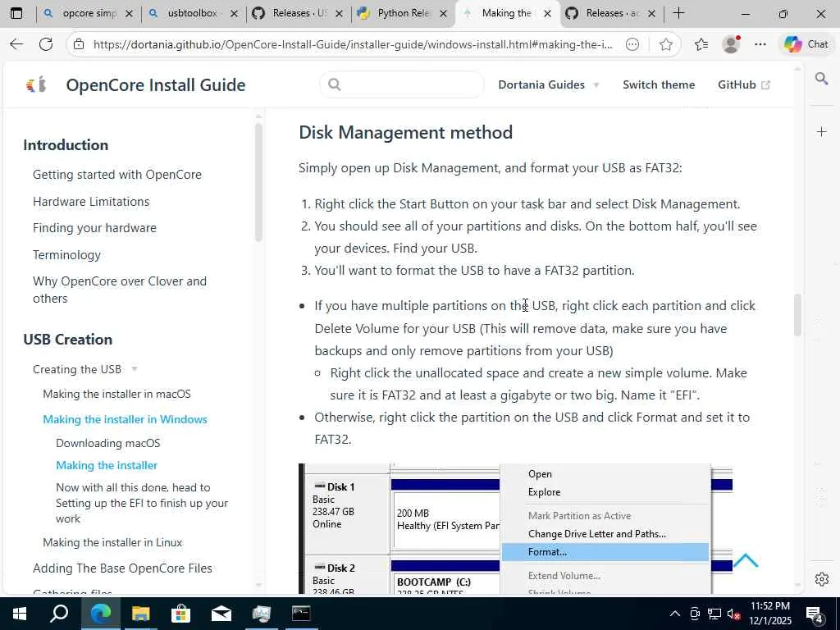Image resolution: width=840 pixels, height=630 pixels.
Task: Open Making the installer in Windows
Action: pyautogui.click(x=125, y=419)
